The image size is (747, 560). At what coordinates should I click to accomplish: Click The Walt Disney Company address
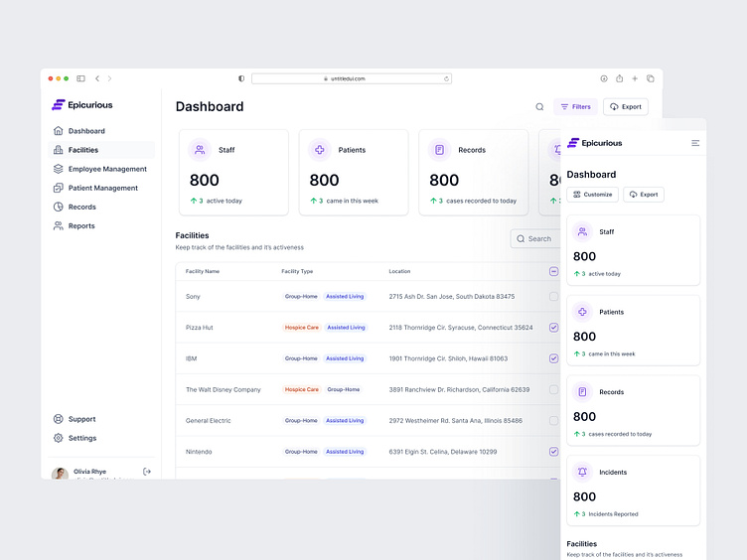click(459, 389)
